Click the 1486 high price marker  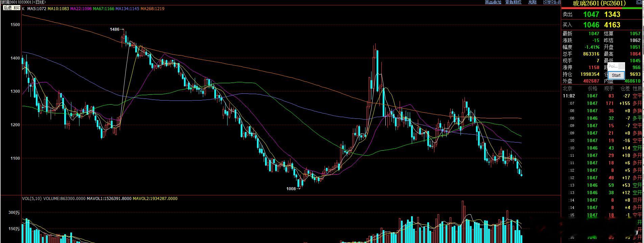click(x=117, y=29)
